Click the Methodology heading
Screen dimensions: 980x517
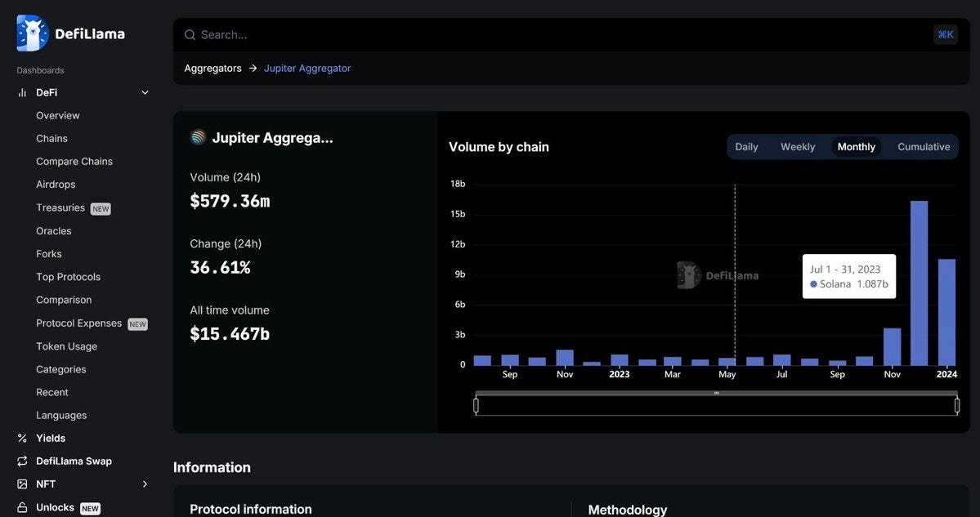tap(628, 510)
